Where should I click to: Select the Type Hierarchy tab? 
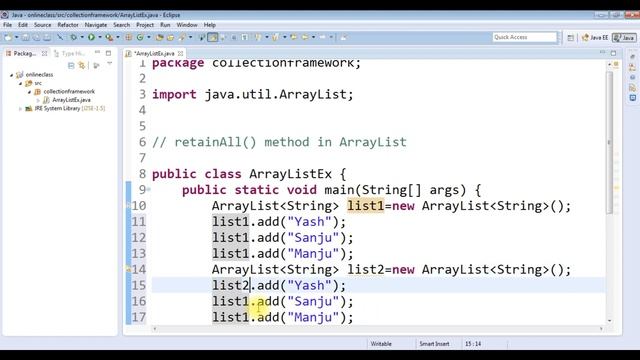69,53
